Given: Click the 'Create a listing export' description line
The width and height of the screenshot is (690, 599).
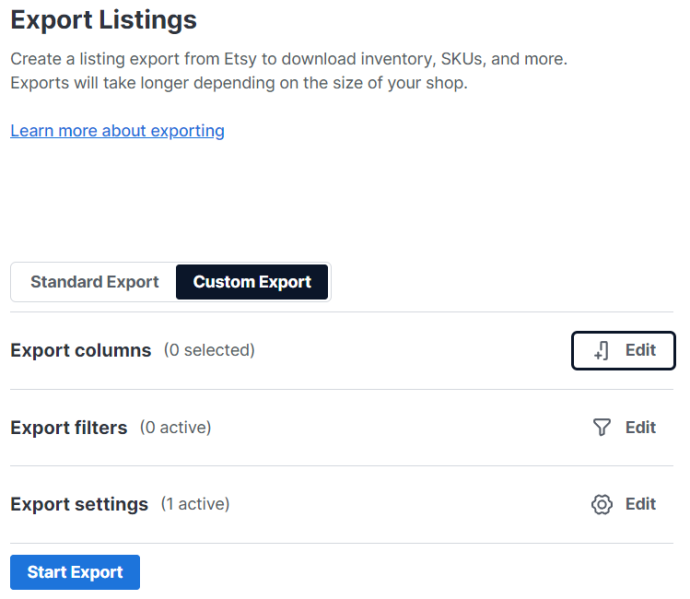Looking at the screenshot, I should [289, 59].
